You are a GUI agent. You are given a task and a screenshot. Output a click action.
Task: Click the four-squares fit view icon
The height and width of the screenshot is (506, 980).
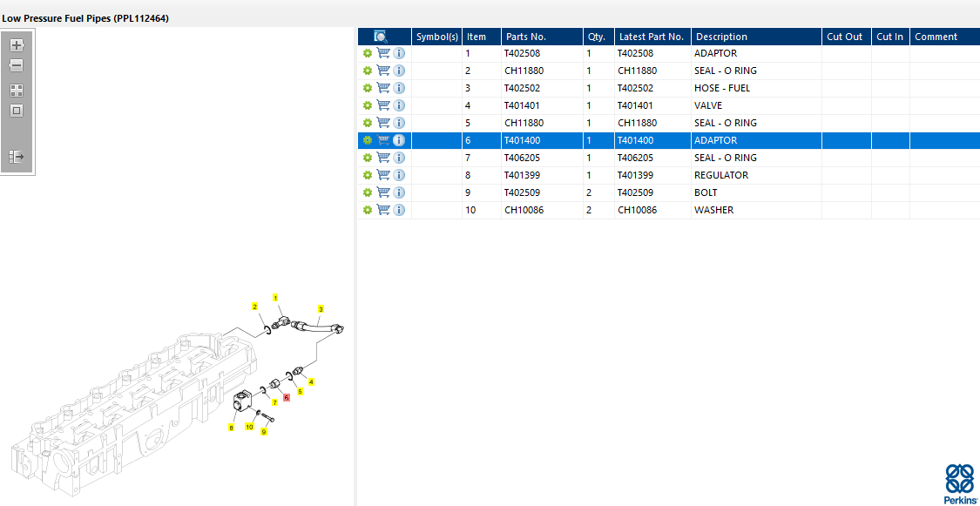tap(17, 91)
